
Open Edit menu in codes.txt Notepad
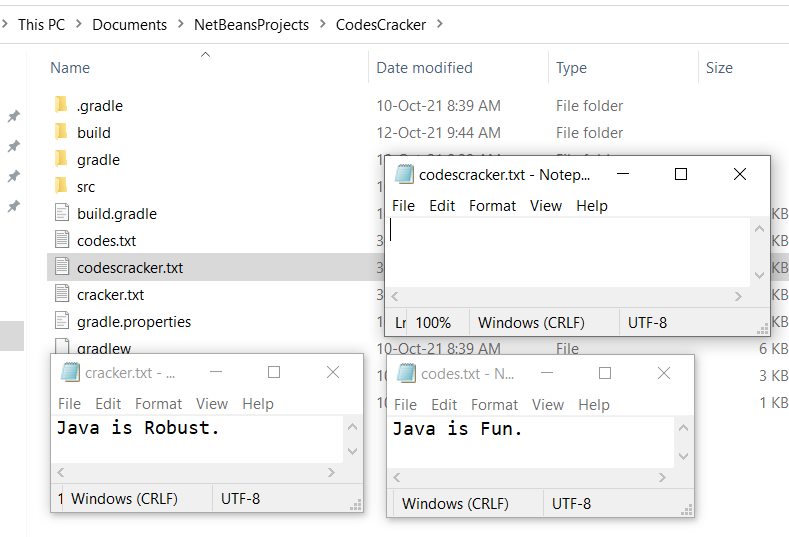click(x=444, y=405)
